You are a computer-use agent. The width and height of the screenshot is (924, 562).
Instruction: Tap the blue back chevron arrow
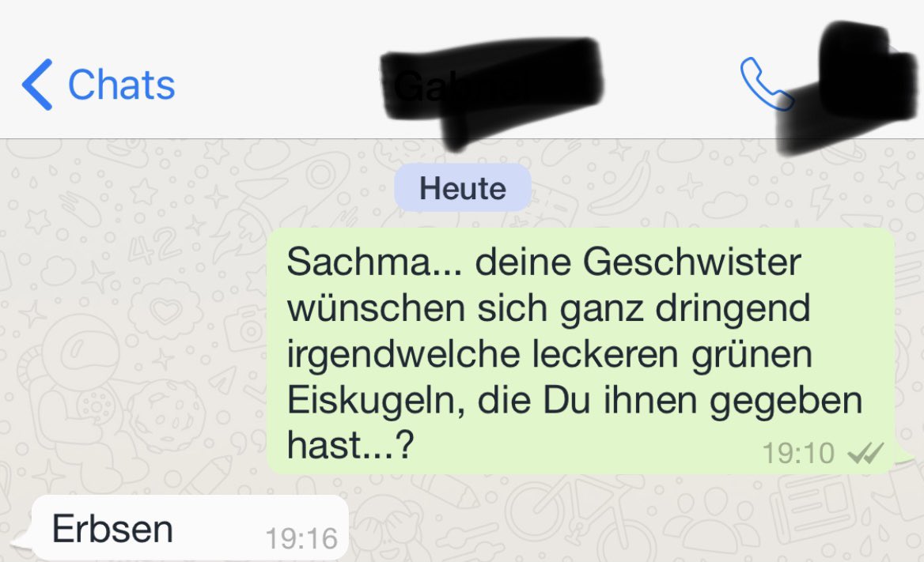37,85
